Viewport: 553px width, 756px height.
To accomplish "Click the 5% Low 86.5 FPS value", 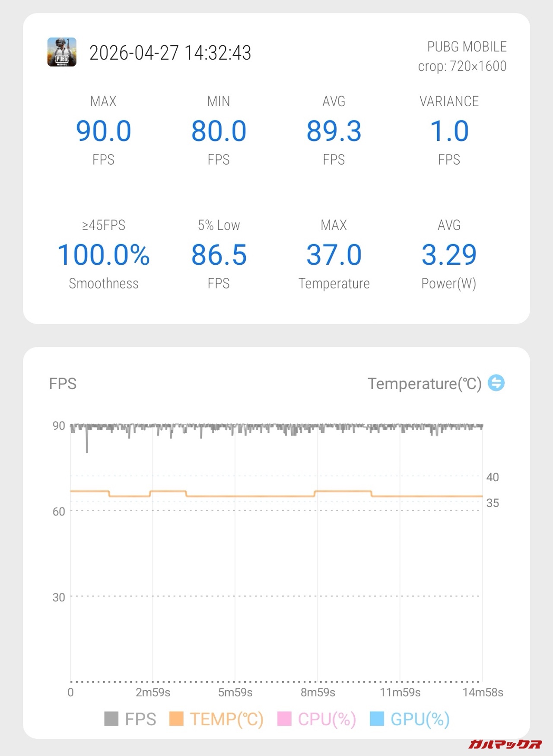I will [219, 254].
